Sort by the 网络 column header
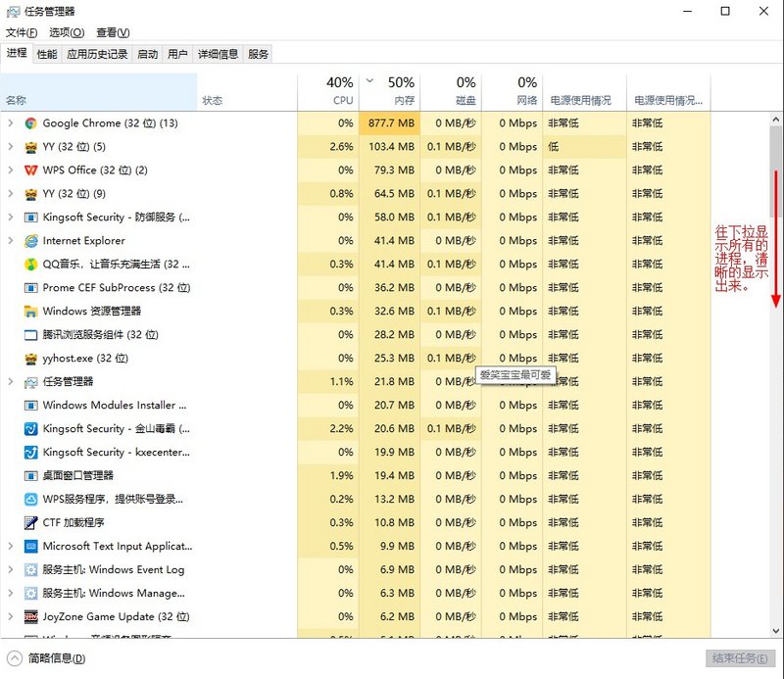 [513, 91]
